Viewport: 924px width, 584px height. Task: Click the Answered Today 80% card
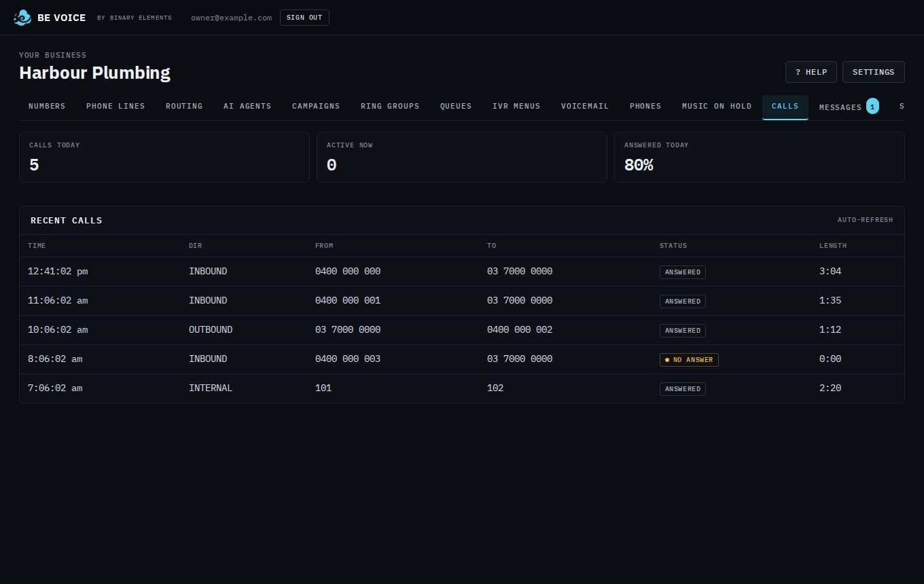(760, 157)
